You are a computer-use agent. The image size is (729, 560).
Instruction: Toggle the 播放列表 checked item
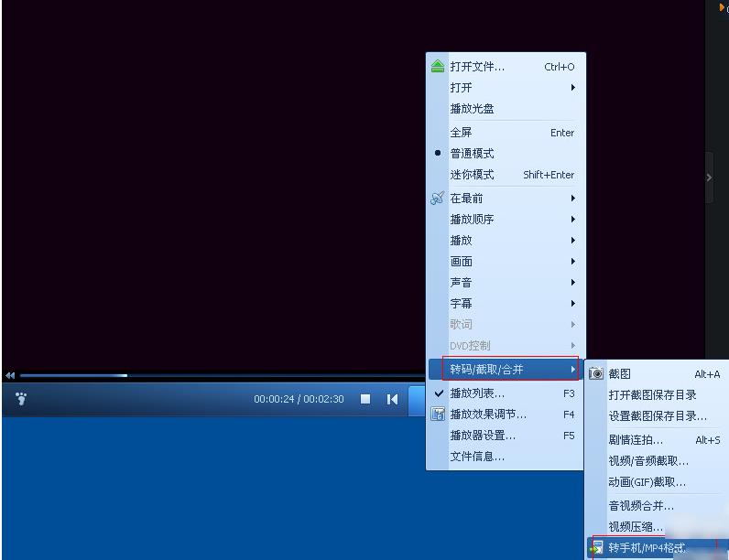click(506, 393)
